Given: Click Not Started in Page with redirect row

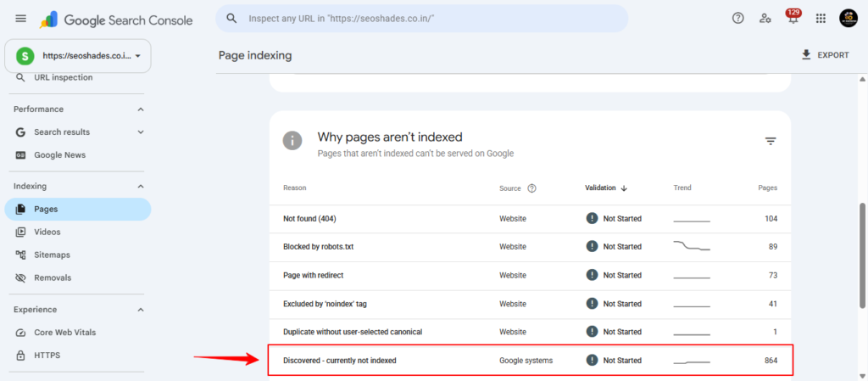Looking at the screenshot, I should coord(622,275).
